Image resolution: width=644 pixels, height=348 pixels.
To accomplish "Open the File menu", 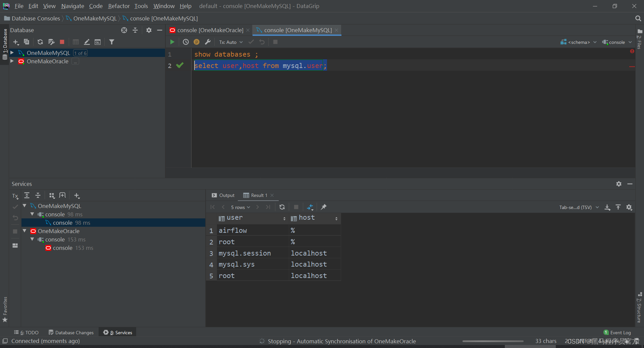I will pos(19,6).
